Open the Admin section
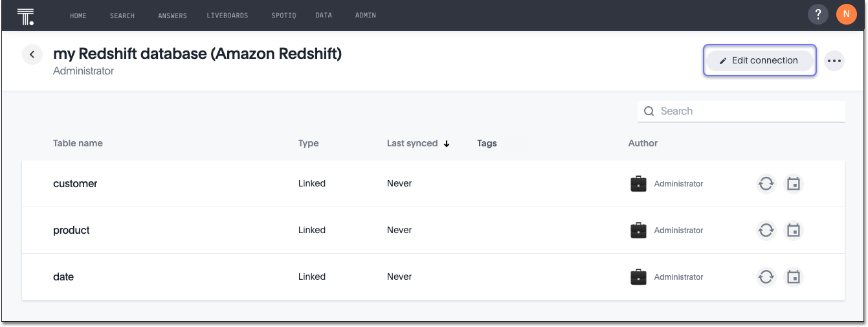Image resolution: width=868 pixels, height=327 pixels. pos(366,16)
